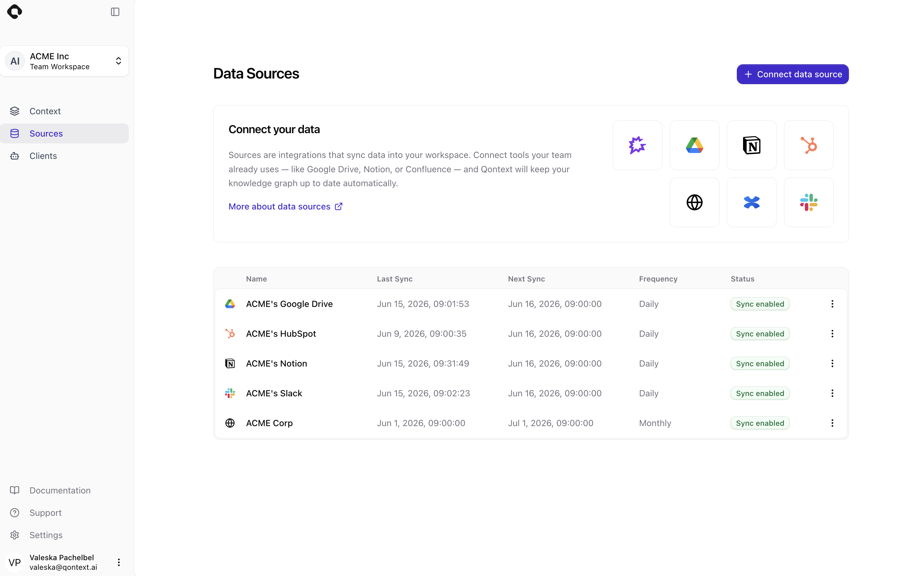Click the Documentation book icon
The width and height of the screenshot is (924, 576).
15,490
